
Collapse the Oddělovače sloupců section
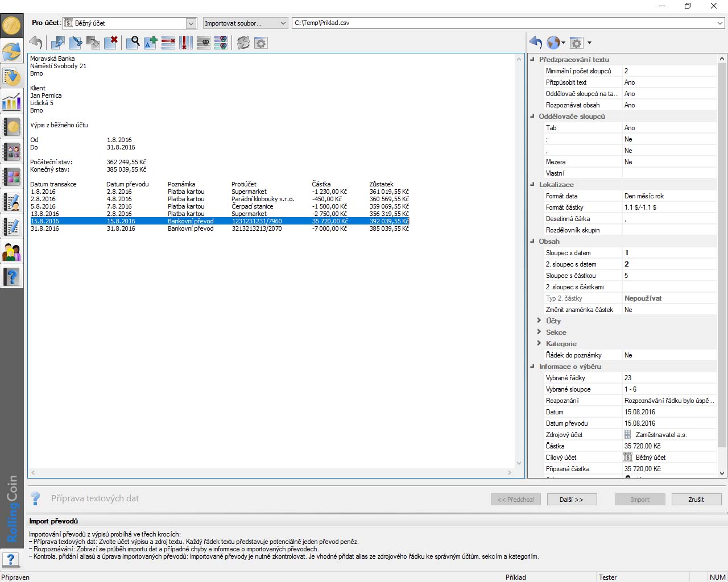tap(533, 116)
